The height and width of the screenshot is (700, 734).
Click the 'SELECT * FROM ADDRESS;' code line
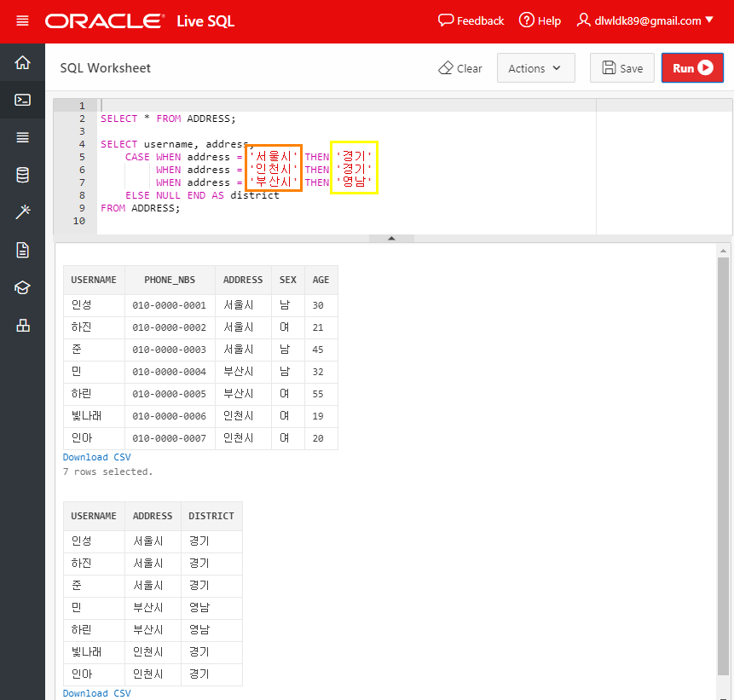[x=168, y=119]
